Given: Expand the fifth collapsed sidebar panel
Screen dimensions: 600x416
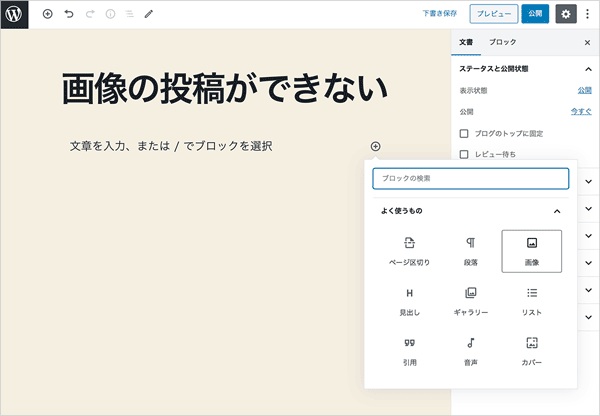Looking at the screenshot, I should tap(589, 290).
